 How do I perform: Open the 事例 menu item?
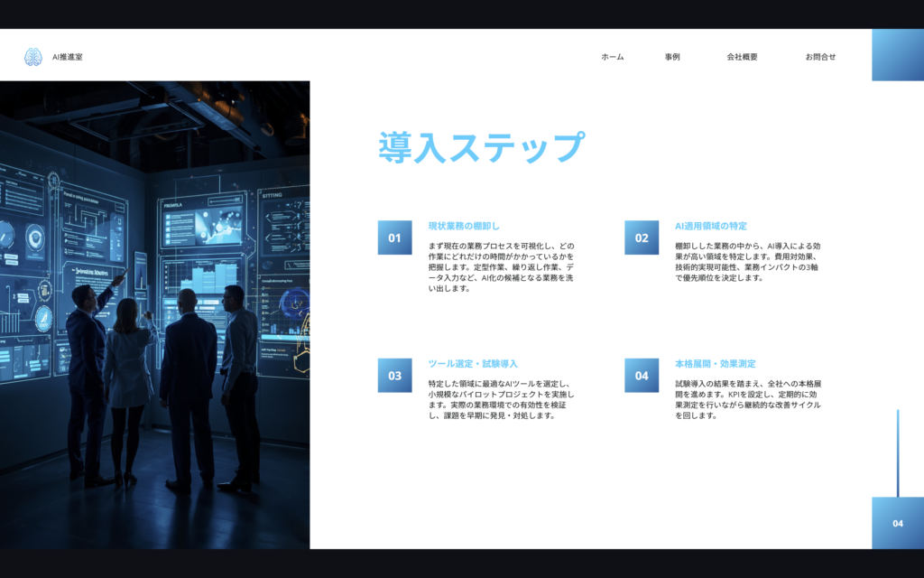click(x=671, y=57)
